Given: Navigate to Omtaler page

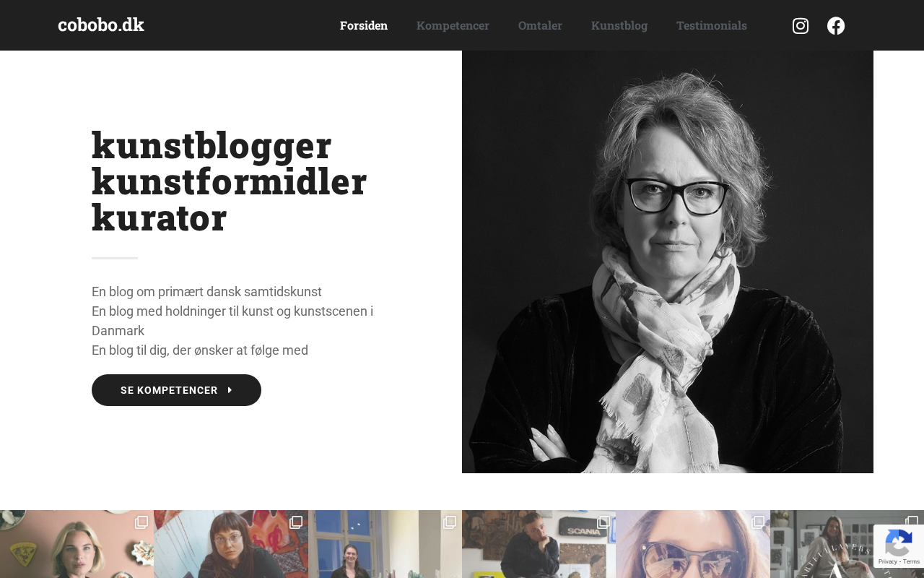Looking at the screenshot, I should pyautogui.click(x=540, y=25).
